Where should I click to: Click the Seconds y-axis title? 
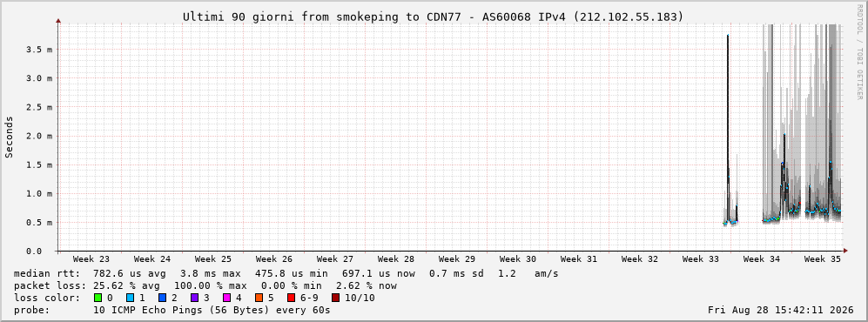tap(10, 138)
